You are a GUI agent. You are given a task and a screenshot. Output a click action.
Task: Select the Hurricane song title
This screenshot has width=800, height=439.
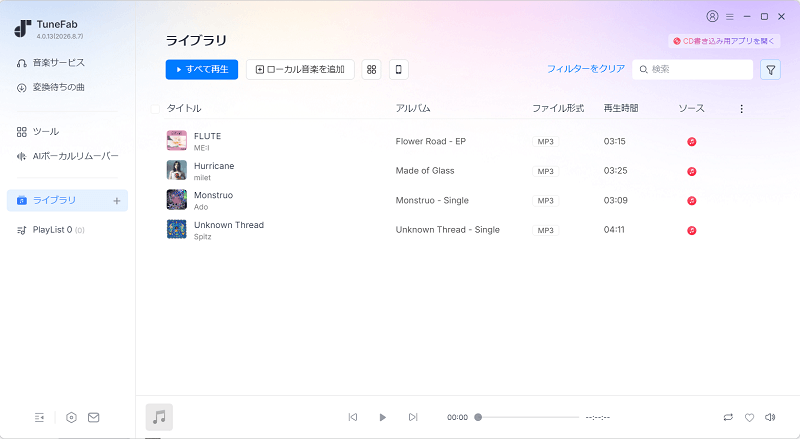tap(214, 166)
